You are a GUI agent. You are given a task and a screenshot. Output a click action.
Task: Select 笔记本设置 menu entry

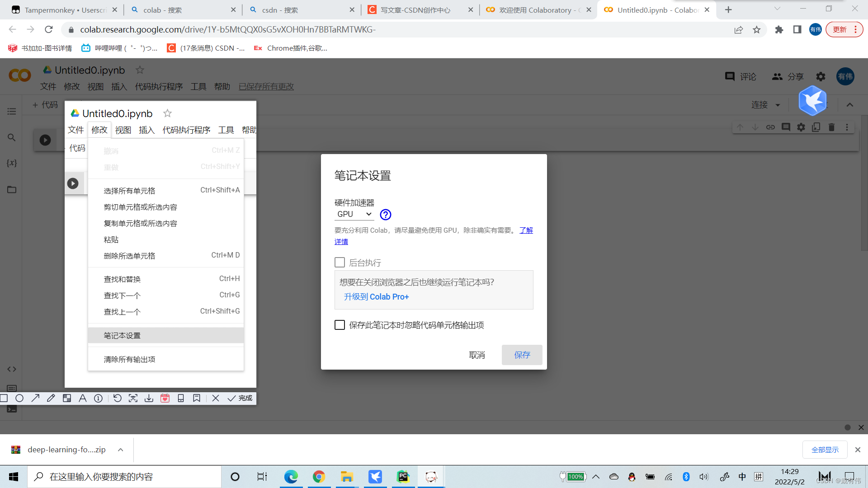click(x=166, y=336)
